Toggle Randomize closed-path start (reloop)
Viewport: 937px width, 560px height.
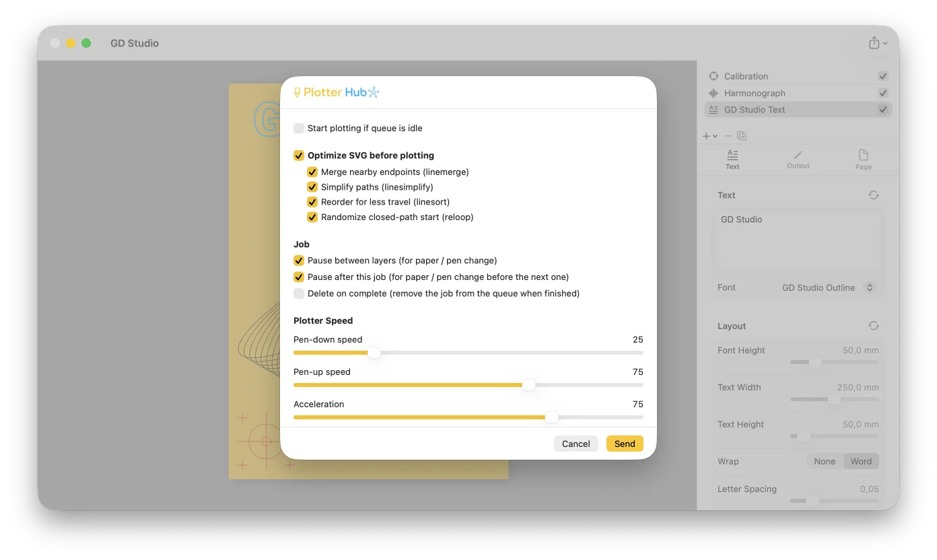click(x=312, y=217)
